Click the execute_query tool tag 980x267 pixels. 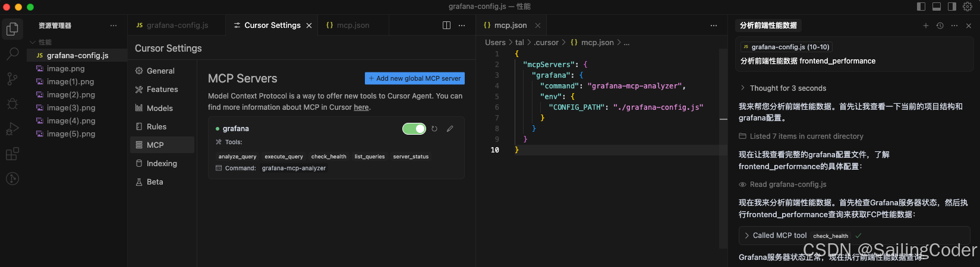(x=283, y=157)
